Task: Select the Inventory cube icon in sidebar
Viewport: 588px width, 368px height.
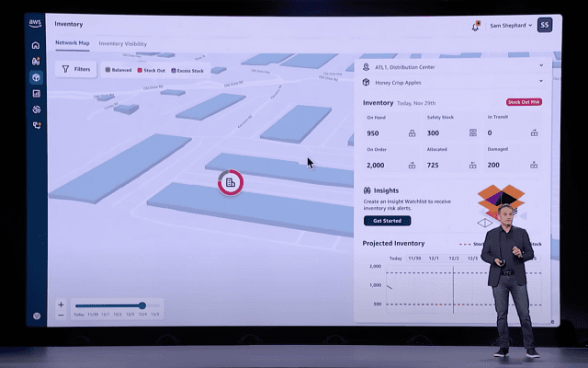Action: tap(36, 77)
